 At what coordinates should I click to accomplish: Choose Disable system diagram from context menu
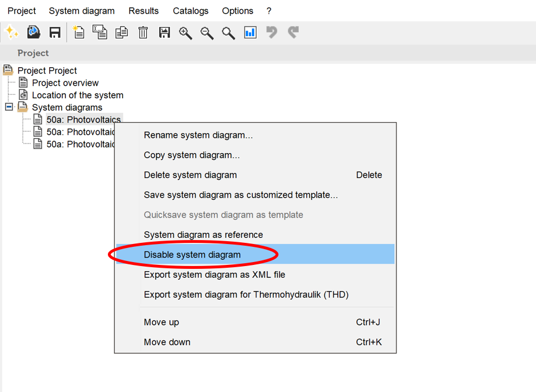click(192, 255)
